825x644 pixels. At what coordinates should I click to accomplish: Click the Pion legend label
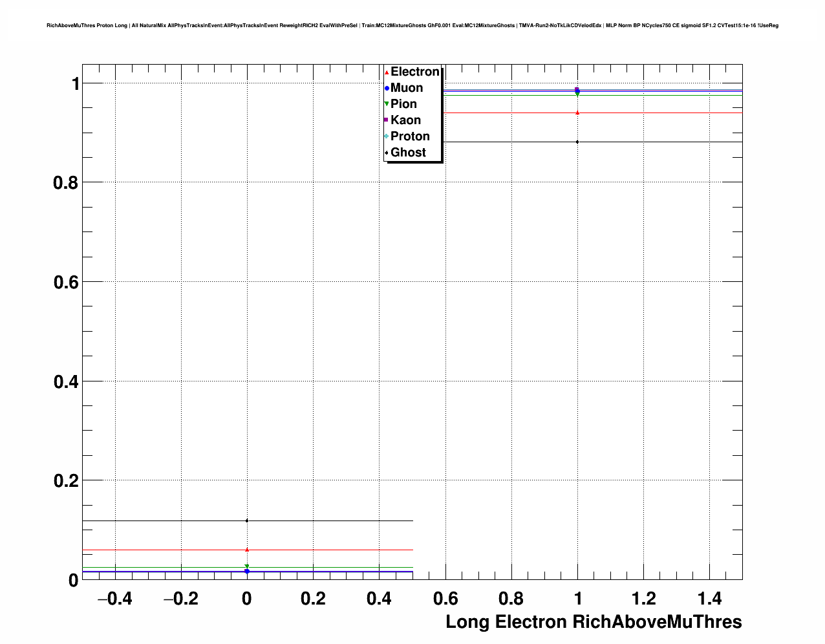[x=403, y=104]
